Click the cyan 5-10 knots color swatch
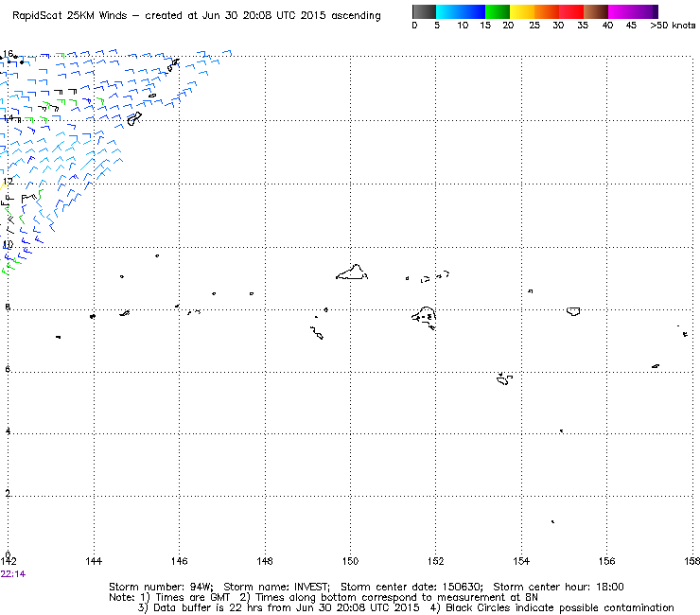 [447, 11]
